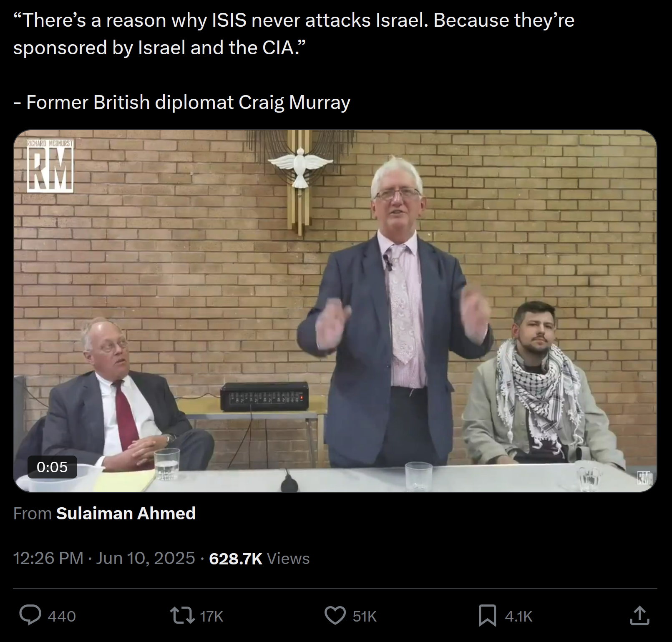Bookmark the post with ribbon icon
Screen dimensions: 672x642
tap(488, 616)
